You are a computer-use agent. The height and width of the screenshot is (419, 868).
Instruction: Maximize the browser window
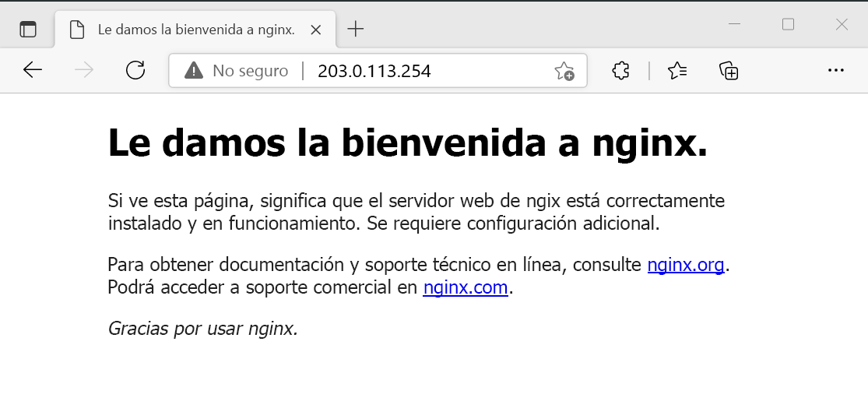coord(788,24)
